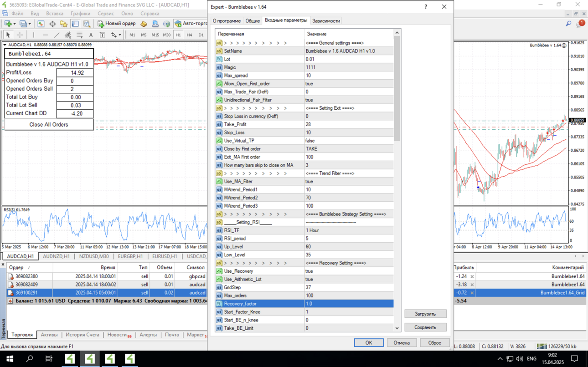This screenshot has height=367, width=588.
Task: Open Close by First order TAKE value
Action: 349,149
